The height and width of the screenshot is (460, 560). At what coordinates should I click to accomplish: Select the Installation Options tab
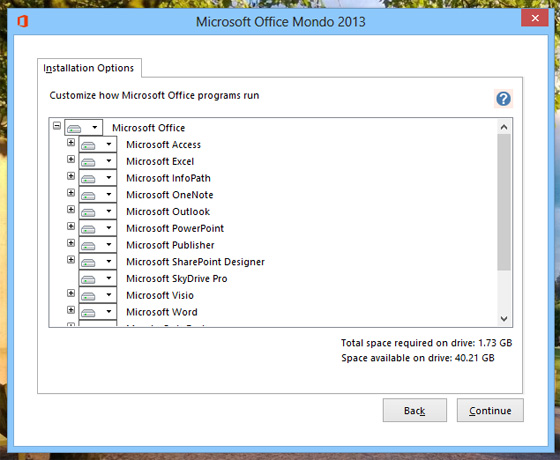tap(89, 68)
